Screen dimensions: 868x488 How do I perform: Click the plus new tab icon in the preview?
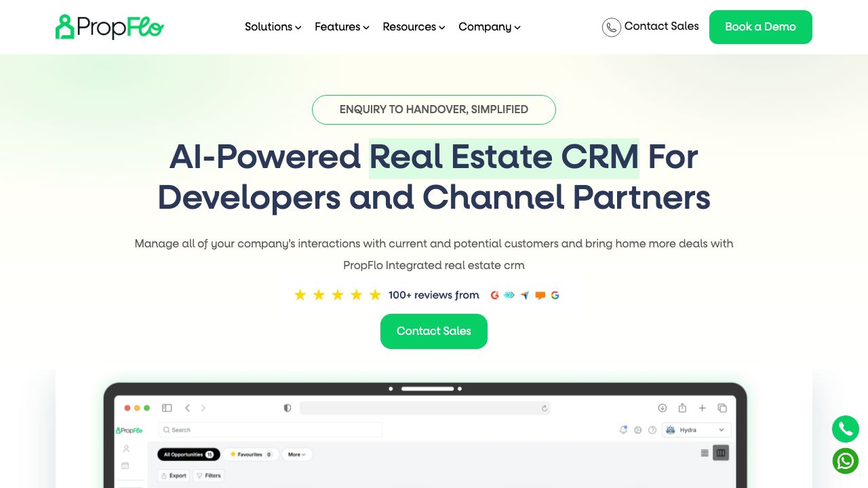[703, 408]
